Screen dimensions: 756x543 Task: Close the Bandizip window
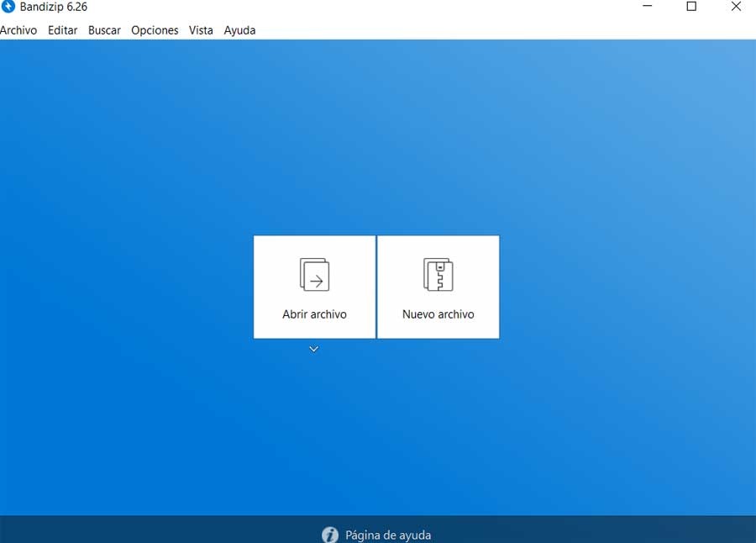[736, 6]
